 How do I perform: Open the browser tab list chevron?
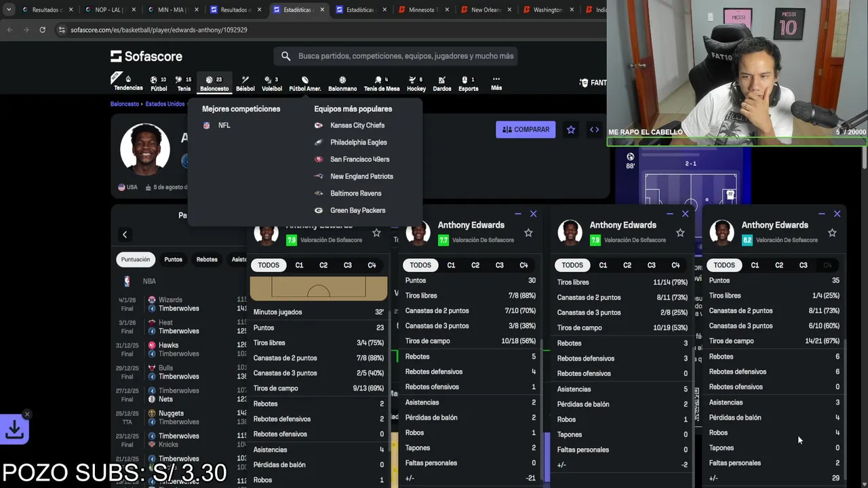(x=9, y=9)
